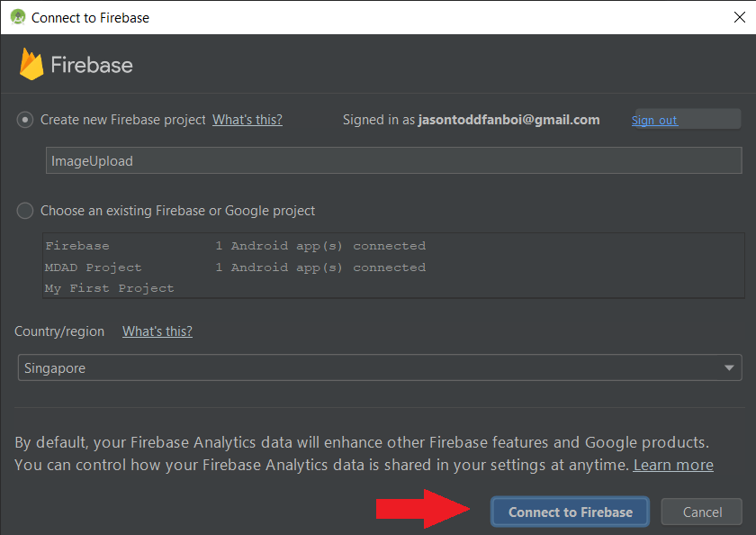Close the Connect to Firebase dialog
Viewport: 756px width, 535px height.
(739, 17)
